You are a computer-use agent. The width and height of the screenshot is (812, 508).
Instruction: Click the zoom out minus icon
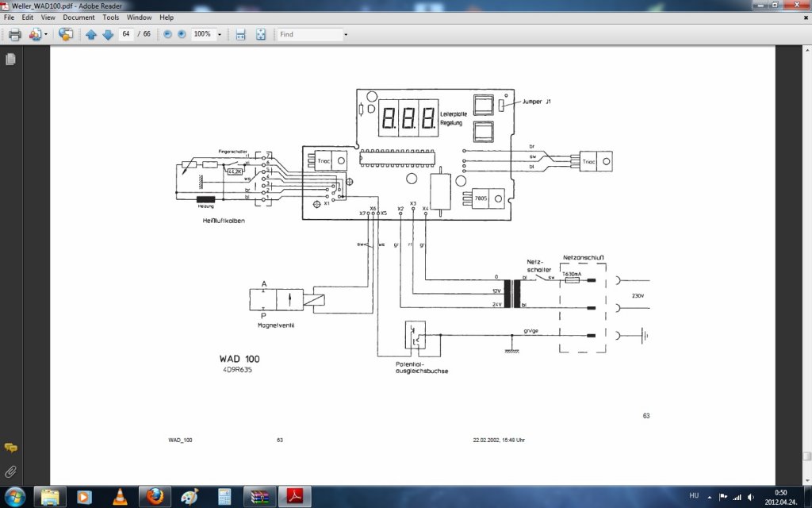[167, 34]
